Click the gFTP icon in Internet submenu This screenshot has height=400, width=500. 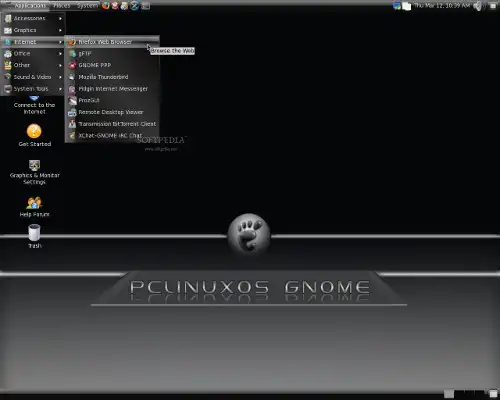pos(72,54)
